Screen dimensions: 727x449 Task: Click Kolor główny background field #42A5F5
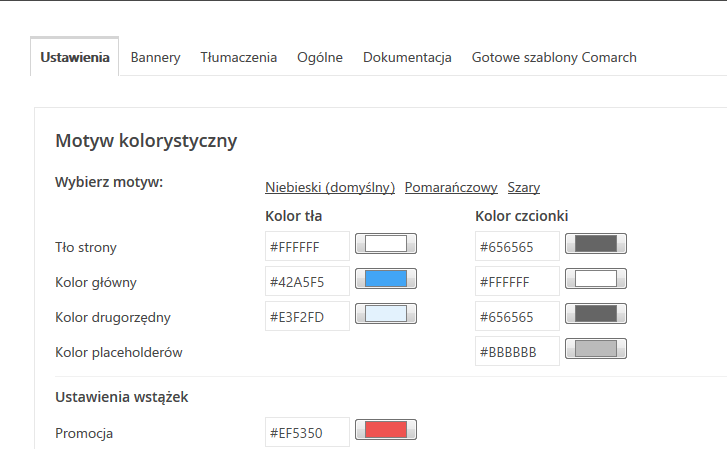click(x=307, y=281)
